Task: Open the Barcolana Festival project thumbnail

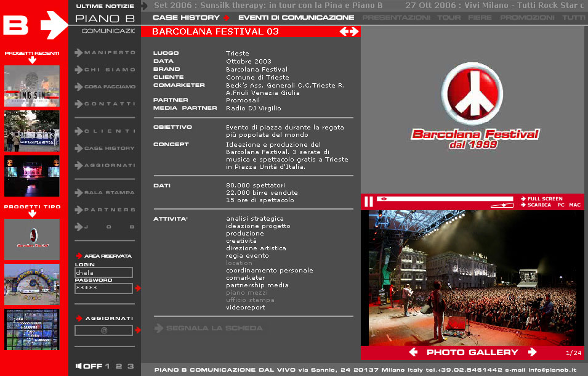Action: click(x=32, y=239)
